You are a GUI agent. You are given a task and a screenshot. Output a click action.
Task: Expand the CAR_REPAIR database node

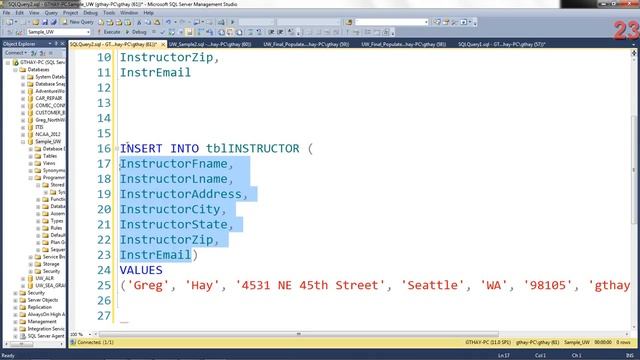(23, 98)
